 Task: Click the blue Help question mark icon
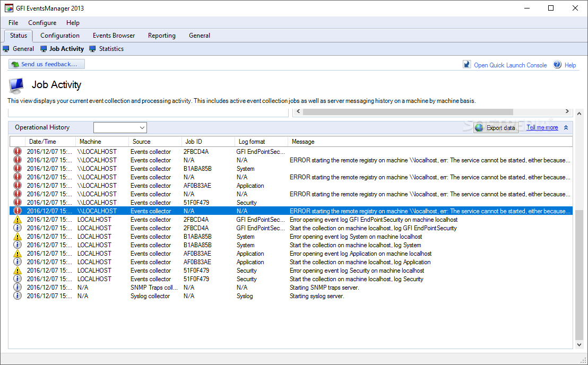557,64
